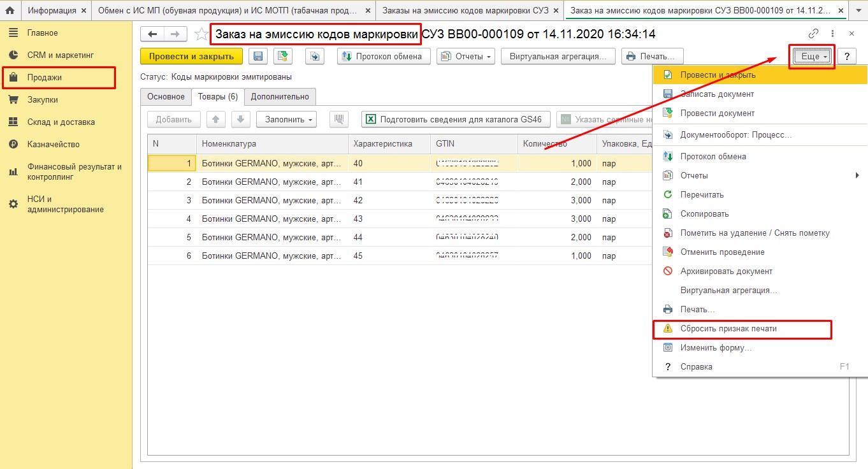This screenshot has height=469, width=868.
Task: Go back with the left arrow
Action: point(152,34)
